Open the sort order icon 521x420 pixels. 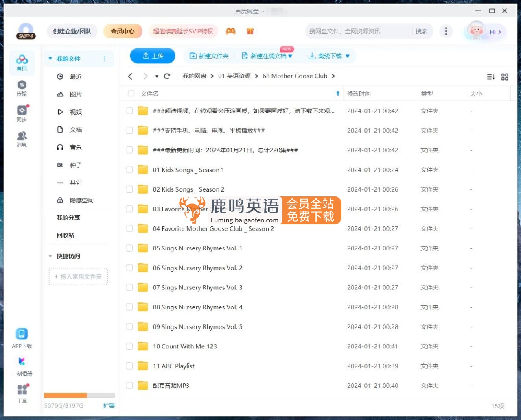[491, 77]
